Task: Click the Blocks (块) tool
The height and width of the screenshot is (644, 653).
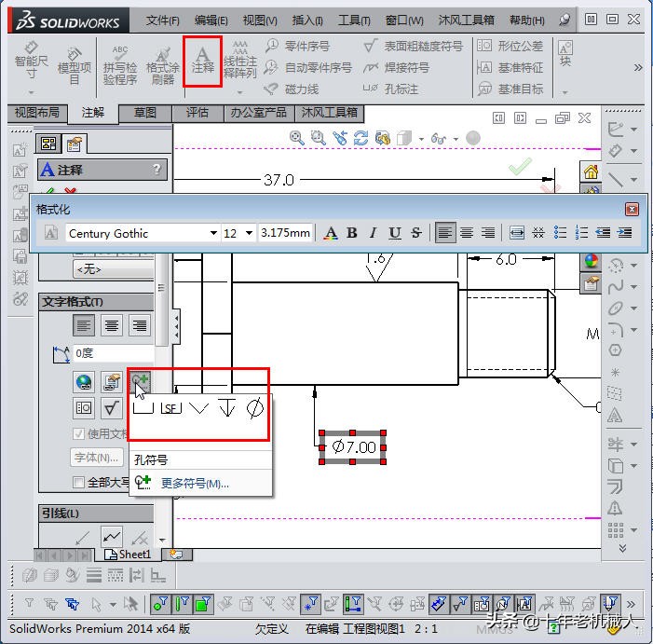Action: (565, 54)
